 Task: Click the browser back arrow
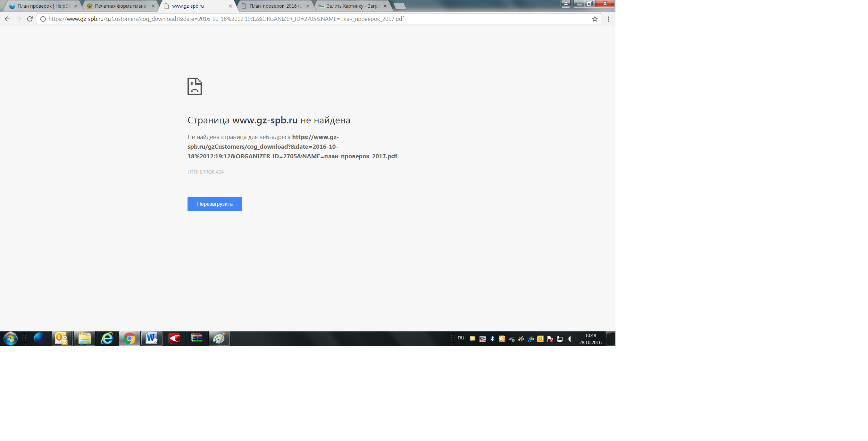click(7, 19)
